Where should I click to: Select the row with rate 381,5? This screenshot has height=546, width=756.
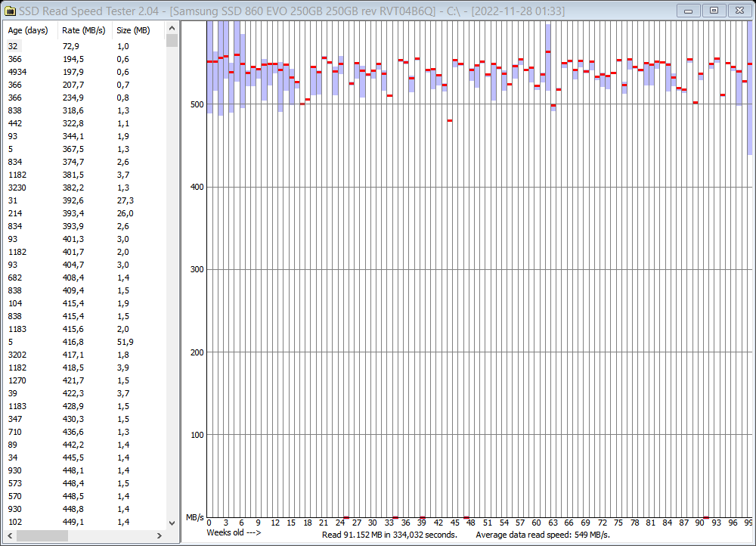coord(85,175)
